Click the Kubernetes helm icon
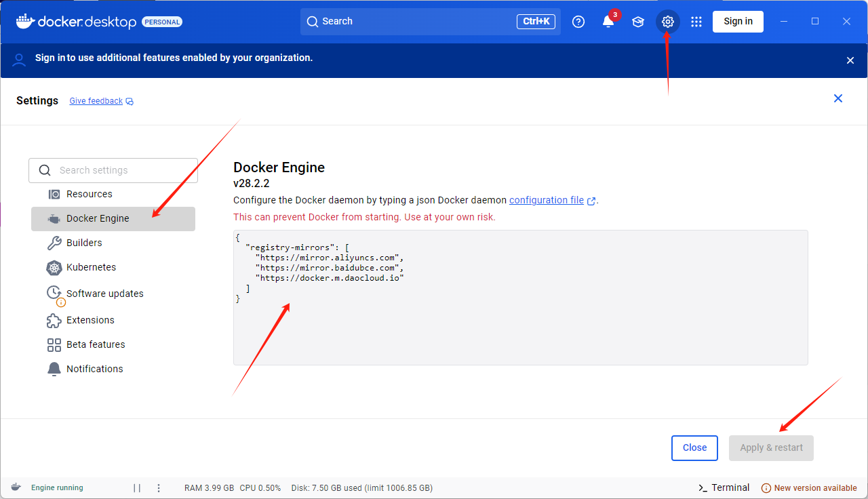The height and width of the screenshot is (499, 868). pos(54,268)
